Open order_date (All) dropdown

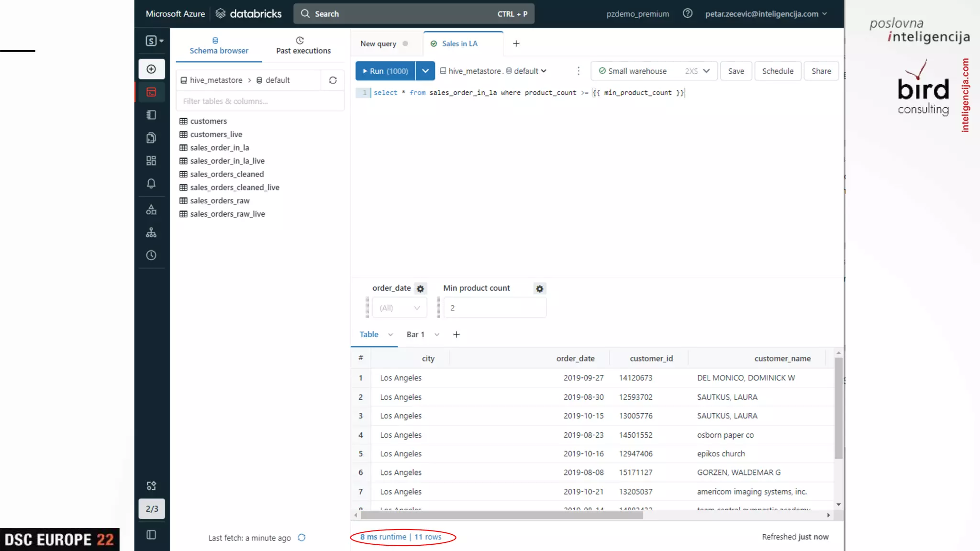400,308
